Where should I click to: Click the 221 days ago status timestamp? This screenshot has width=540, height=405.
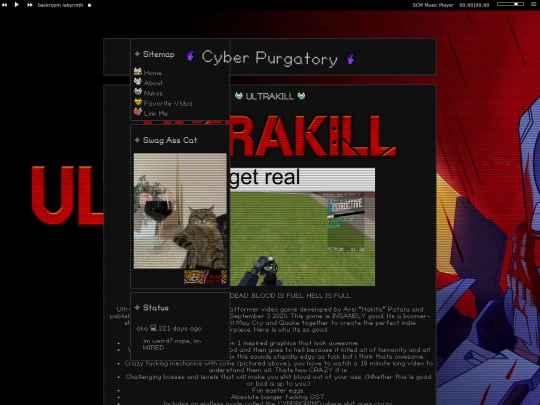pos(180,329)
